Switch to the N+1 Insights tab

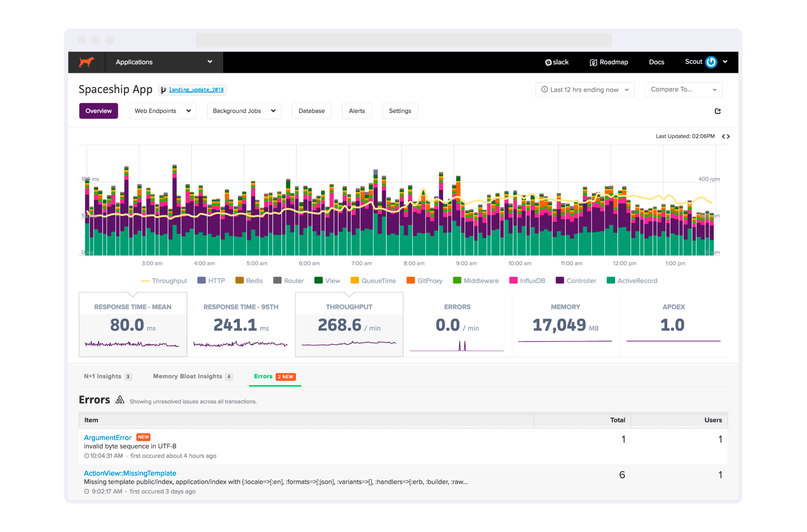point(108,377)
